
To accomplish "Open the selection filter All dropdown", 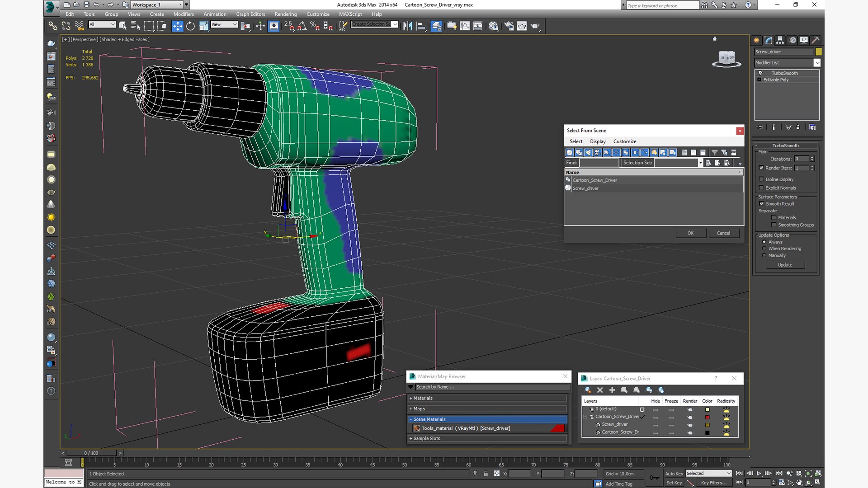I will [102, 24].
